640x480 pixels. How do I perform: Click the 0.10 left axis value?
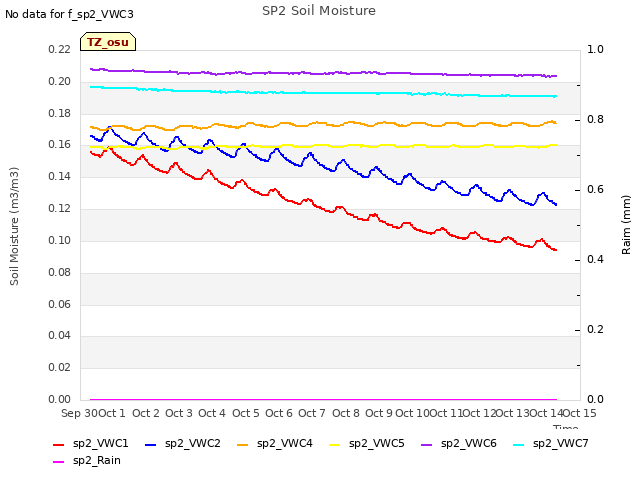coord(59,240)
